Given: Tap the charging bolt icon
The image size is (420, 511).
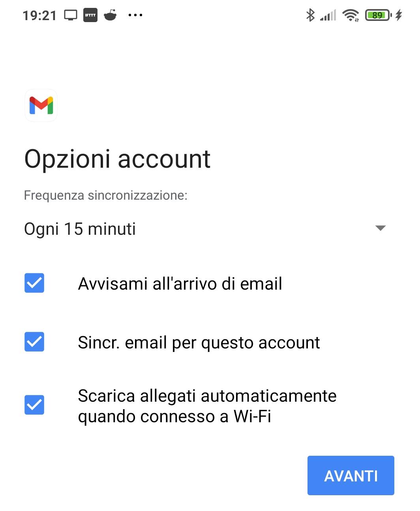Looking at the screenshot, I should [399, 15].
